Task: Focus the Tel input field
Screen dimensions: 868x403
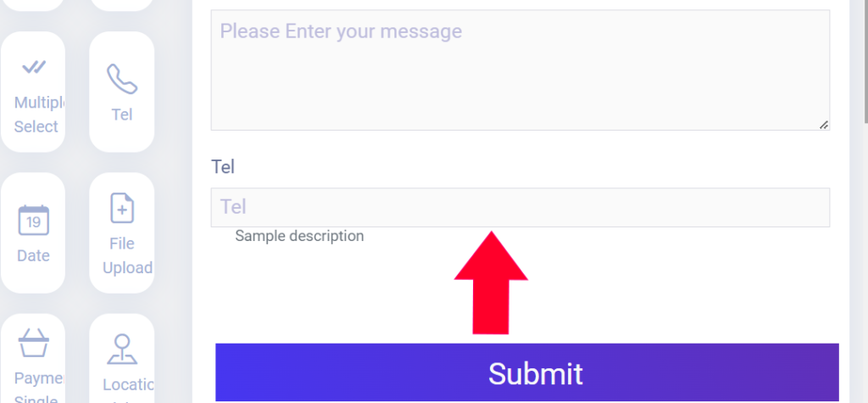Action: coord(520,207)
